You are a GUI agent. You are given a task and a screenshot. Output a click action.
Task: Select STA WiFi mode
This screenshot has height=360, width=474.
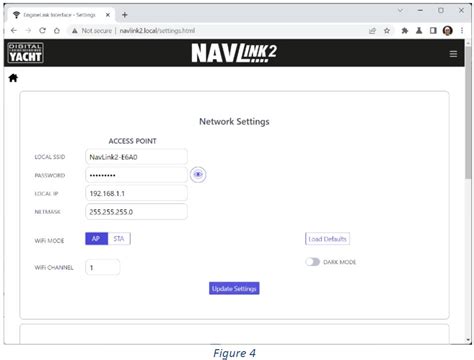[x=119, y=239]
